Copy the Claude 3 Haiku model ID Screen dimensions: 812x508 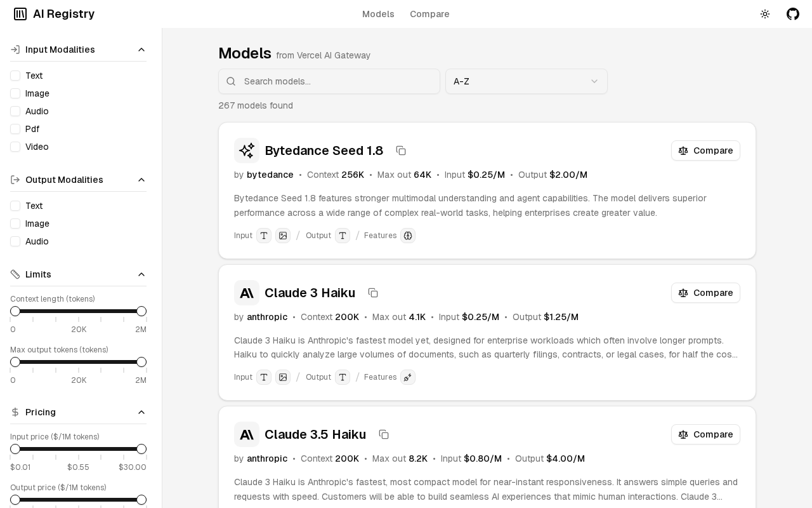click(x=373, y=293)
